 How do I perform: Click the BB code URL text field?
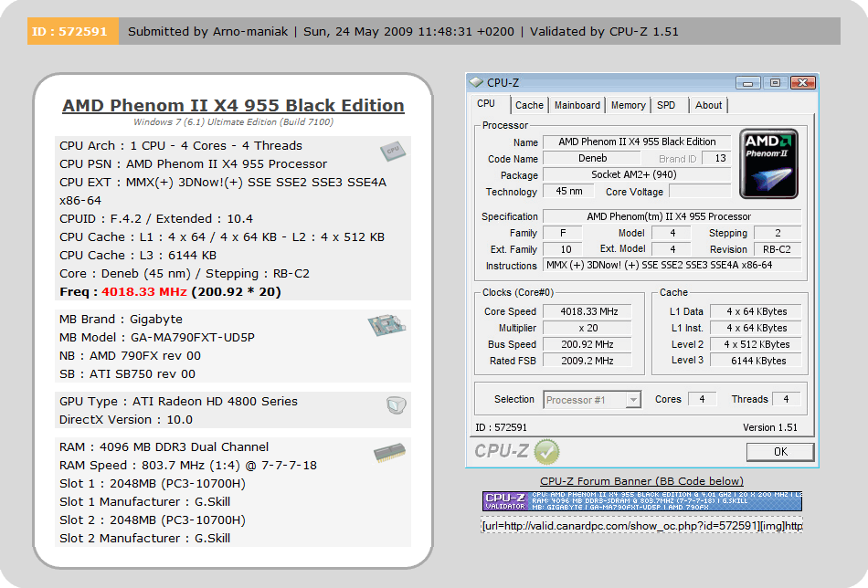642,526
